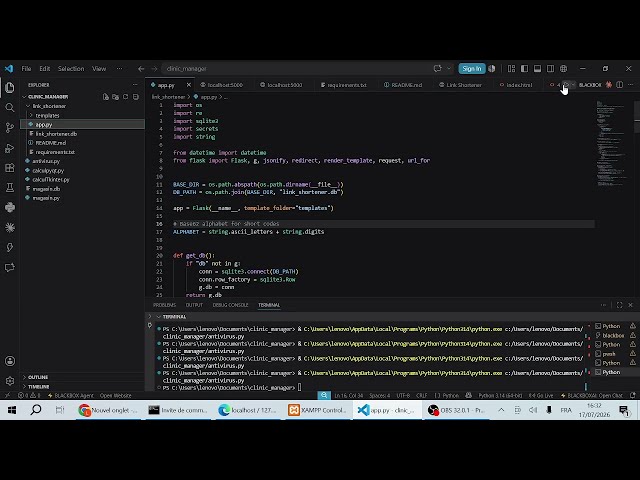Open the Copilot dropdown arrow in title bar

click(x=449, y=69)
